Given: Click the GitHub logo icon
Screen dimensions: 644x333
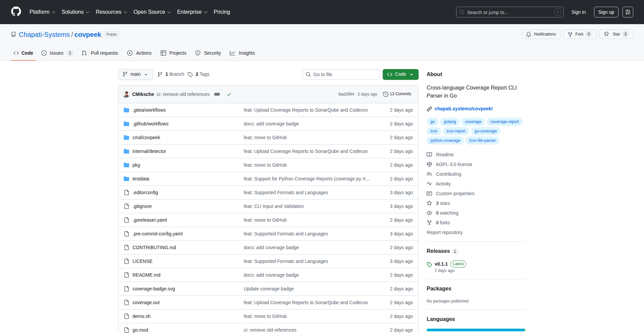Looking at the screenshot, I should point(16,12).
